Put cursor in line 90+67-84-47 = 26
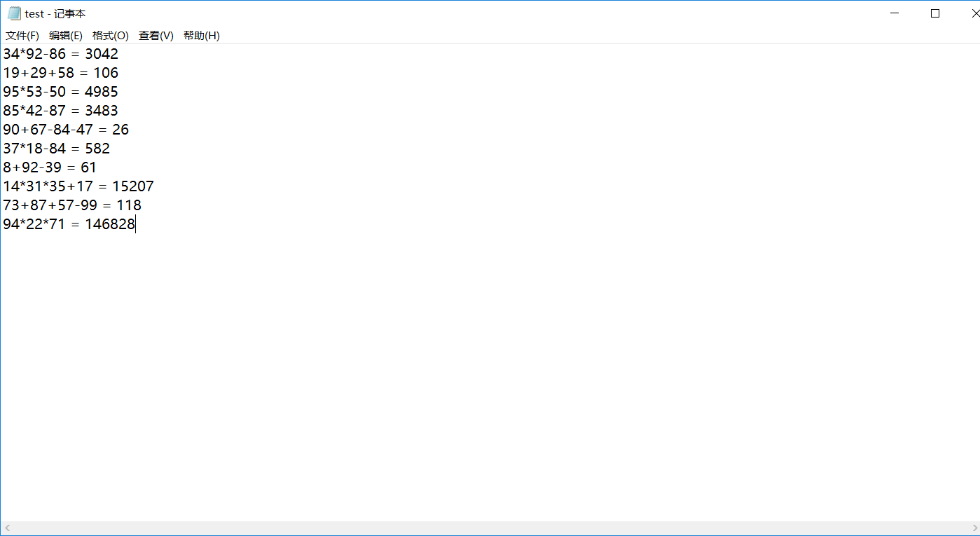This screenshot has height=536, width=980. [66, 130]
